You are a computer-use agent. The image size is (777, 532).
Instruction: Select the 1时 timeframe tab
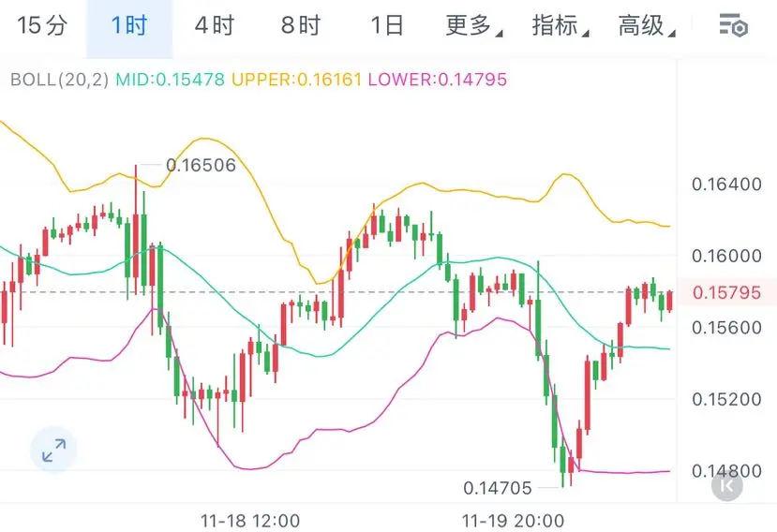(129, 26)
